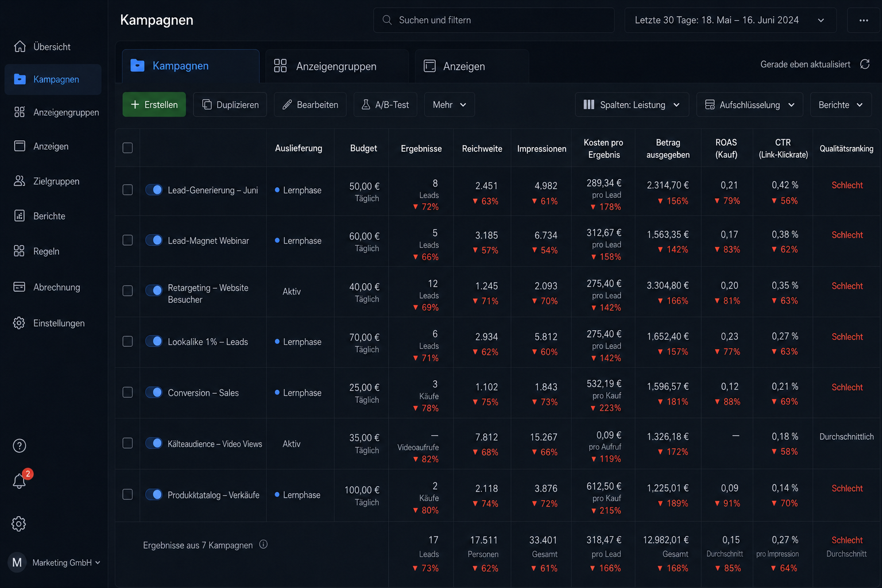Expand the Spalten: Leistung dropdown

coord(632,105)
